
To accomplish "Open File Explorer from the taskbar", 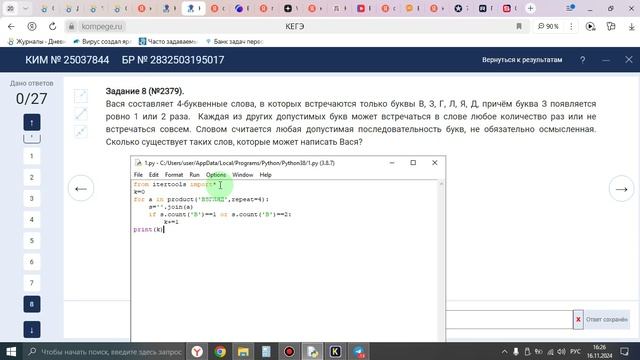I will click(x=243, y=351).
